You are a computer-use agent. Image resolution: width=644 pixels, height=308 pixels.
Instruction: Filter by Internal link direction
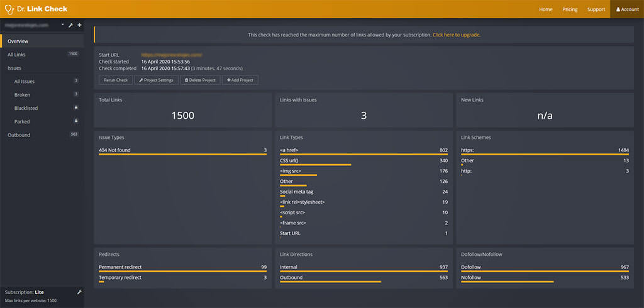(x=364, y=268)
